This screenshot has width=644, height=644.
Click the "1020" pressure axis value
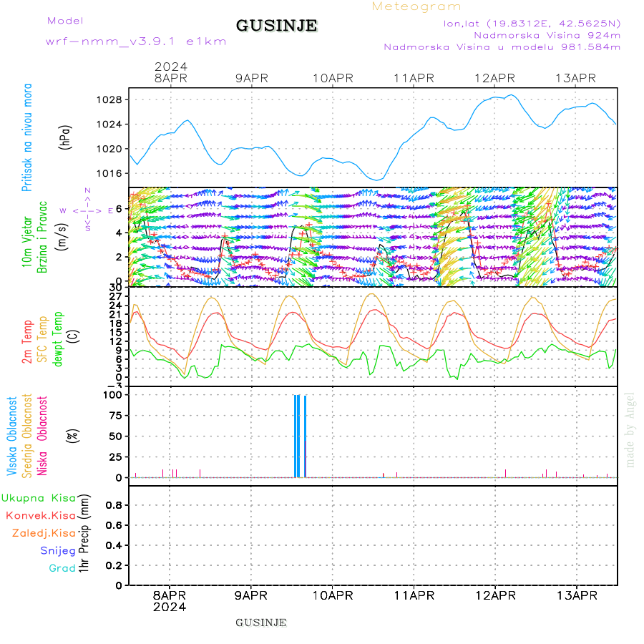point(109,149)
